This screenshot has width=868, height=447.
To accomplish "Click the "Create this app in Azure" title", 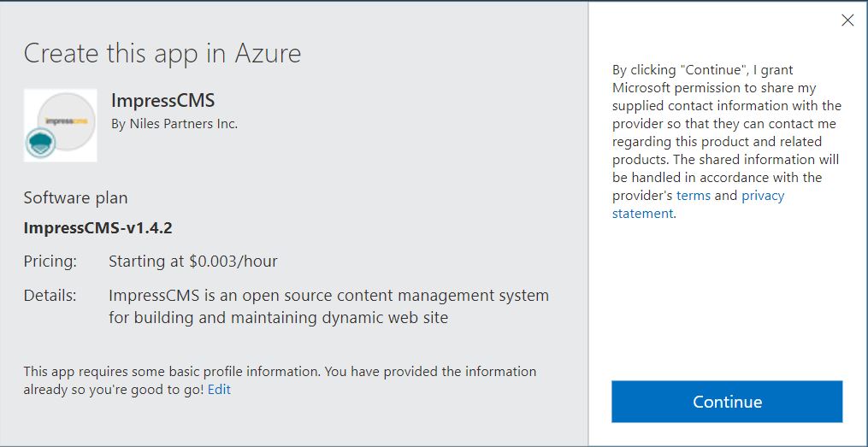I will 162,54.
